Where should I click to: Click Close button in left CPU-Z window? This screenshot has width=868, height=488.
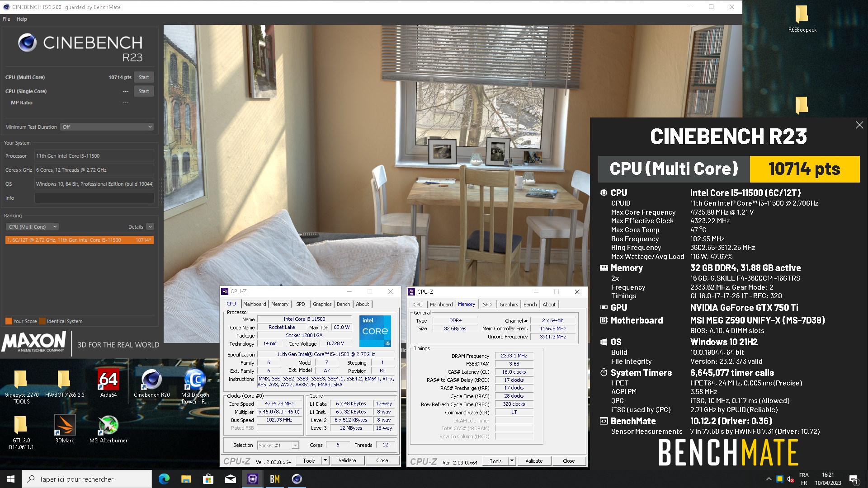click(x=382, y=461)
